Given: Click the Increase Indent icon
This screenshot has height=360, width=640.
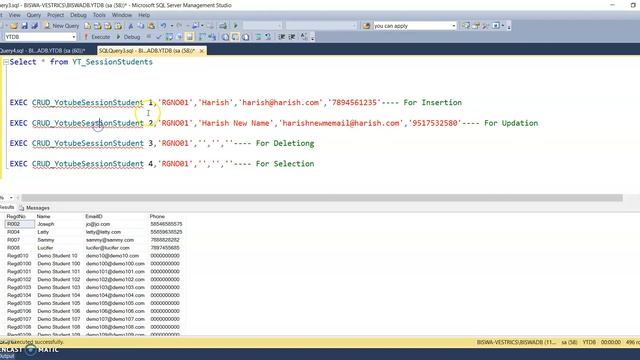Looking at the screenshot, I should 292,37.
